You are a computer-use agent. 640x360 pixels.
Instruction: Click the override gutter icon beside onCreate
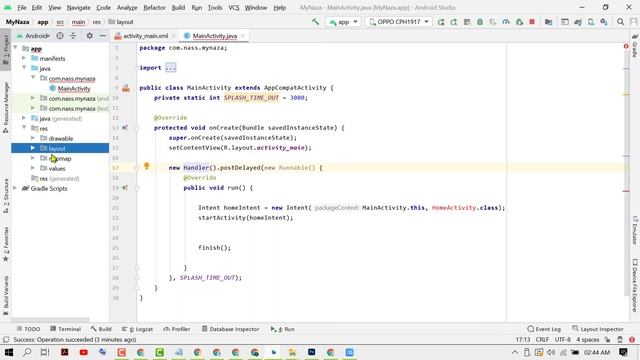pyautogui.click(x=125, y=128)
